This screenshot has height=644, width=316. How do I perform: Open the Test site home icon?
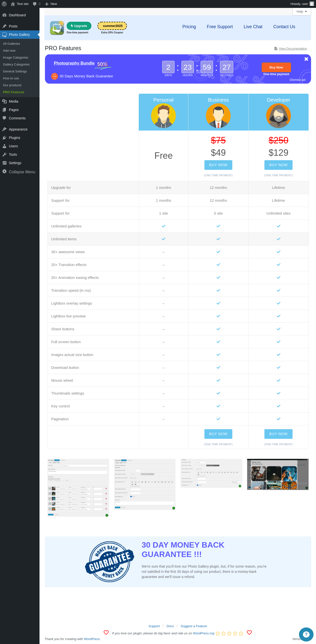(13, 4)
